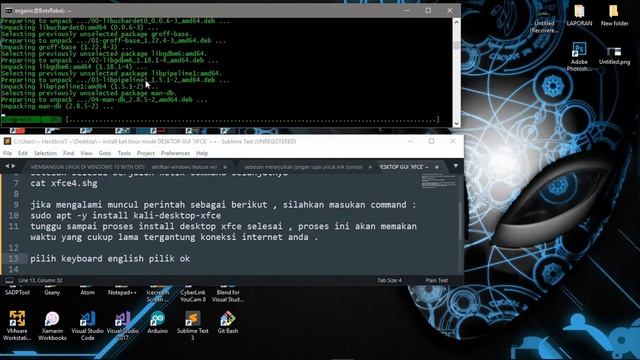The height and width of the screenshot is (360, 640).
Task: Click the CyberLink YouCam 8 shortcut label
Action: point(193,296)
